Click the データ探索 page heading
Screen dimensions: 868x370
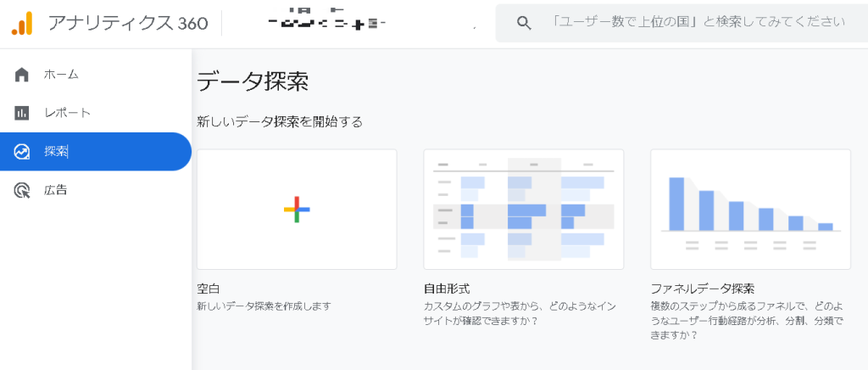(253, 82)
